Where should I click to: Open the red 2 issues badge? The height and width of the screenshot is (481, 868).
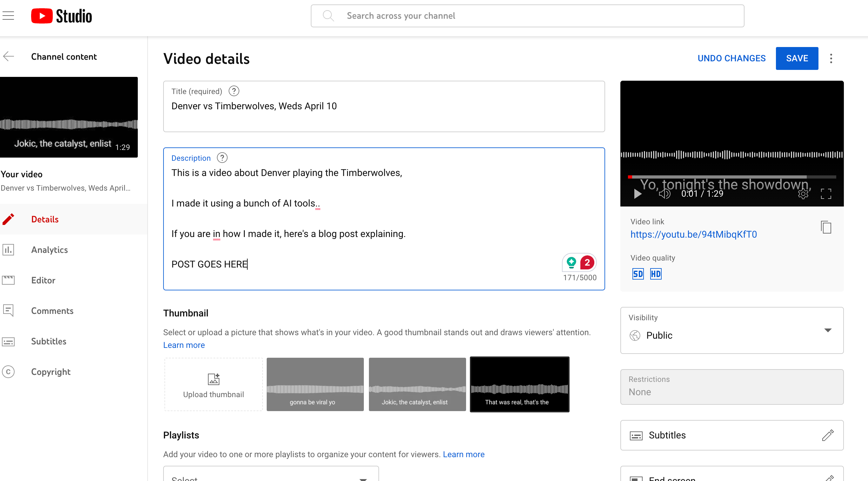point(587,262)
